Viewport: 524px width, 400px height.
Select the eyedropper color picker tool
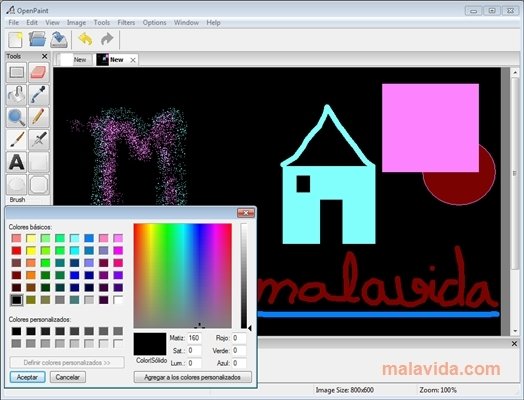coord(39,95)
